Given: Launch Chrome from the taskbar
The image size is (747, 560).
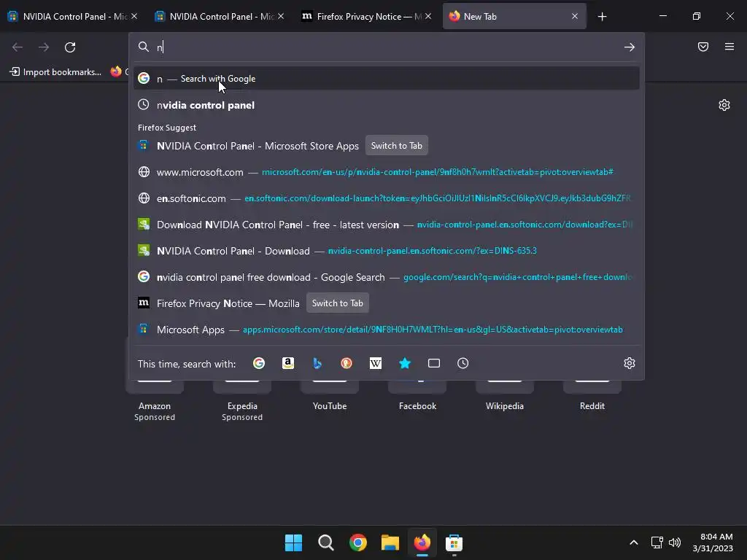Looking at the screenshot, I should [357, 542].
